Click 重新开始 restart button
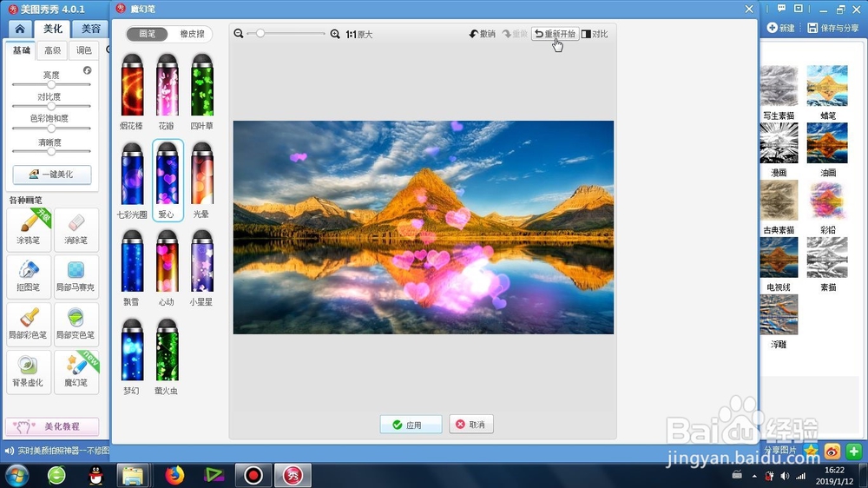Viewport: 868px width, 488px height. click(x=556, y=34)
